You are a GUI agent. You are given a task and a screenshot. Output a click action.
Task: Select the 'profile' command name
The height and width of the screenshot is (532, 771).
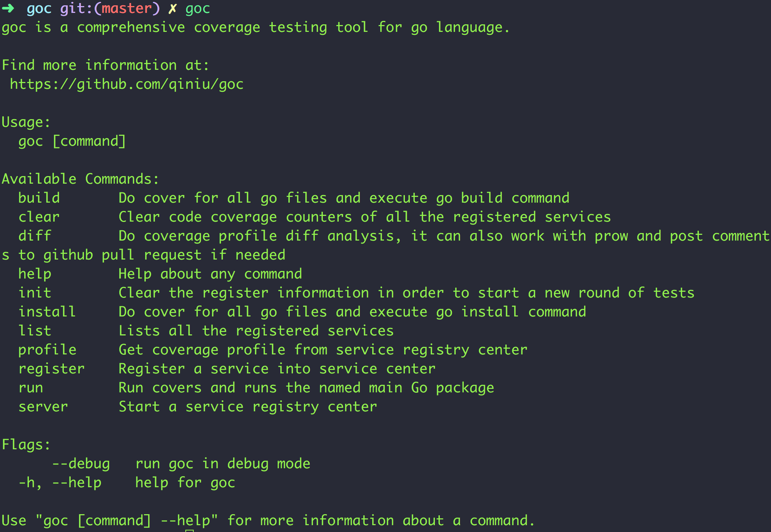point(47,350)
